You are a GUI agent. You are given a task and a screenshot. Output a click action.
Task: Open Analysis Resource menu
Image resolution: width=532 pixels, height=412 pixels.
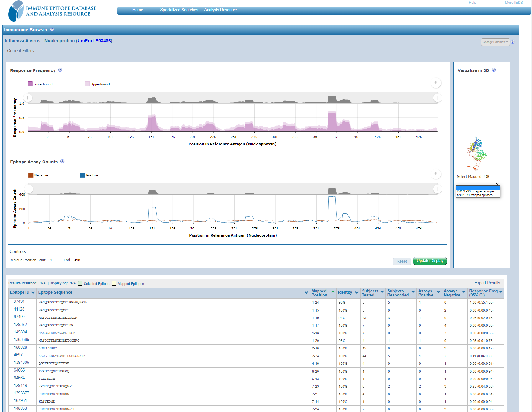[220, 10]
